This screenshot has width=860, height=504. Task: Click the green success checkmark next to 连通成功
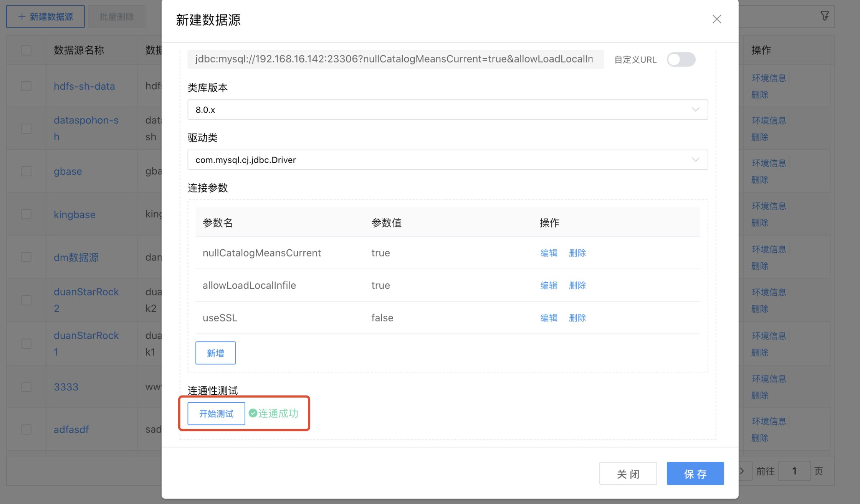tap(253, 413)
